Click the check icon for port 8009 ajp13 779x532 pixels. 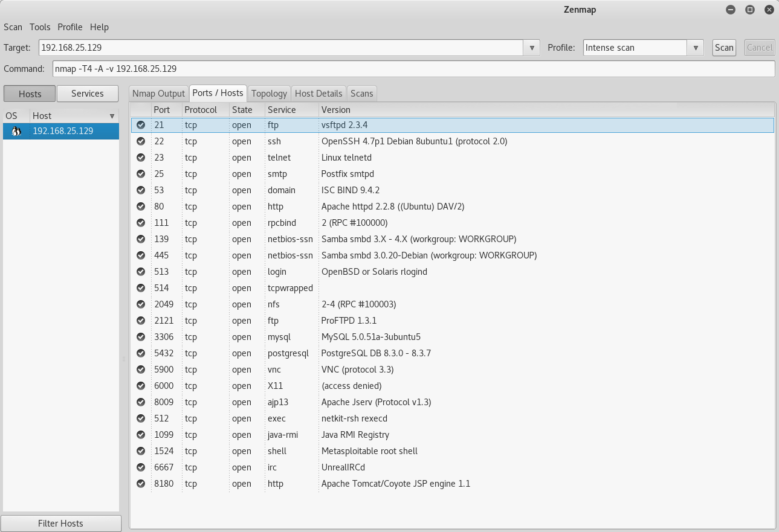pos(141,402)
